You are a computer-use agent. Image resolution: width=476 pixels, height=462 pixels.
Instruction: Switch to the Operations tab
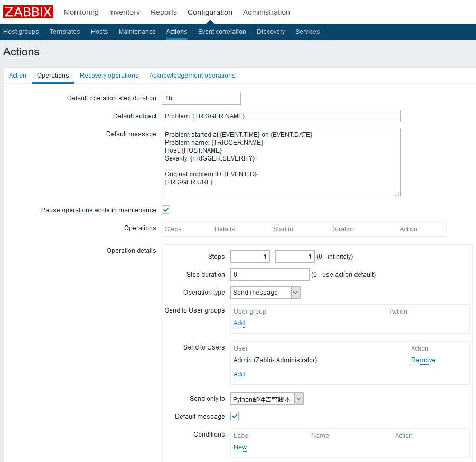coord(53,75)
